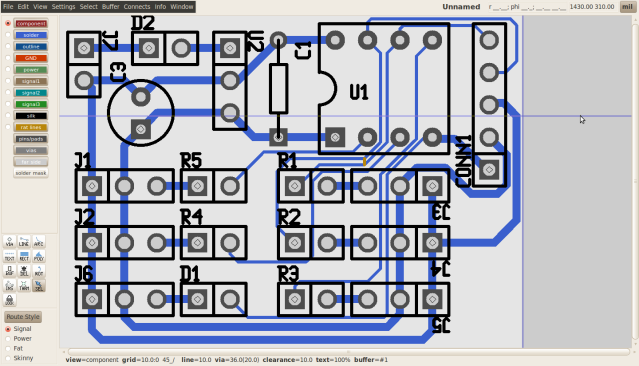Viewport: 639px width, 366px height.
Task: Select the LINE drawing tool
Action: tap(24, 242)
